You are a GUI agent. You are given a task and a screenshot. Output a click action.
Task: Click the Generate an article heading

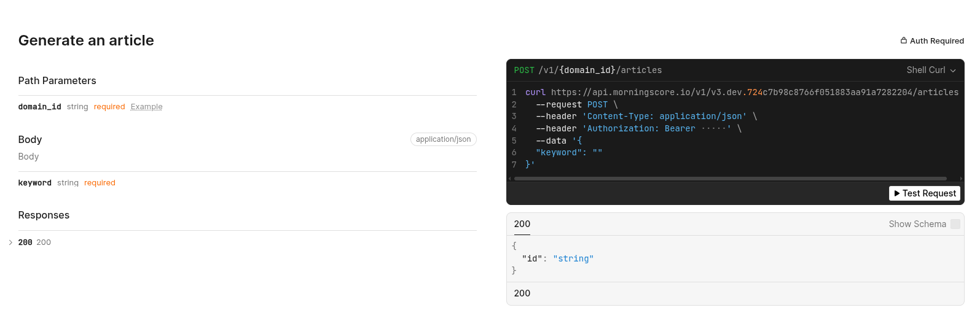[x=86, y=41]
